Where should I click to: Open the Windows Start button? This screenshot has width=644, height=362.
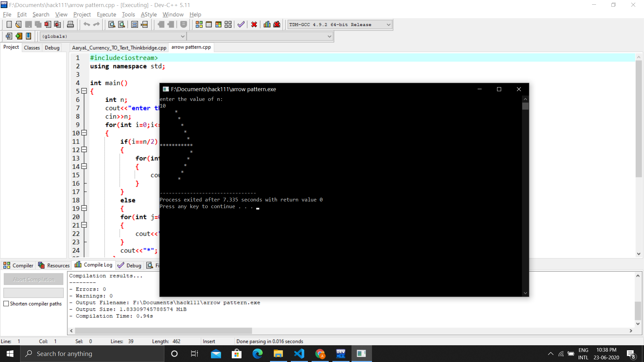[10, 354]
